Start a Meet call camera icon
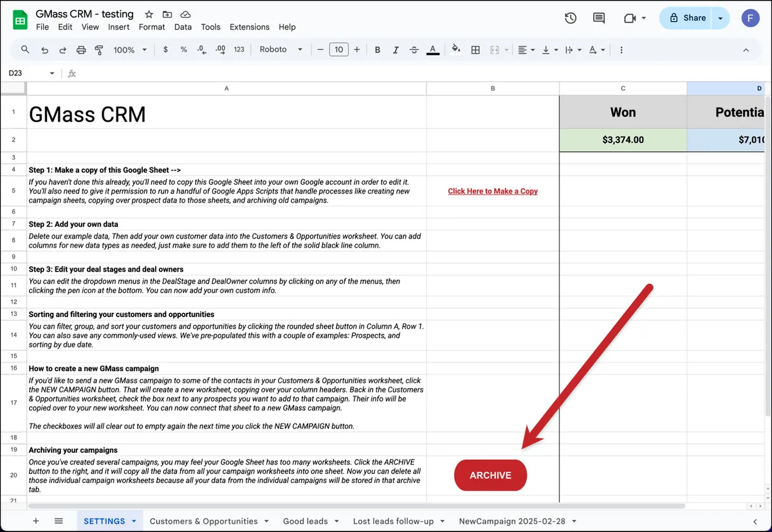The width and height of the screenshot is (772, 532). coord(630,18)
